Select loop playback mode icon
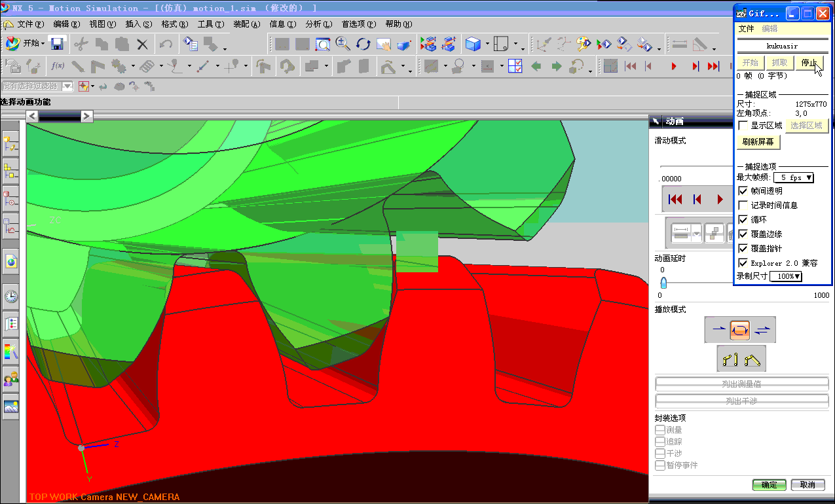The height and width of the screenshot is (504, 835). (x=740, y=330)
